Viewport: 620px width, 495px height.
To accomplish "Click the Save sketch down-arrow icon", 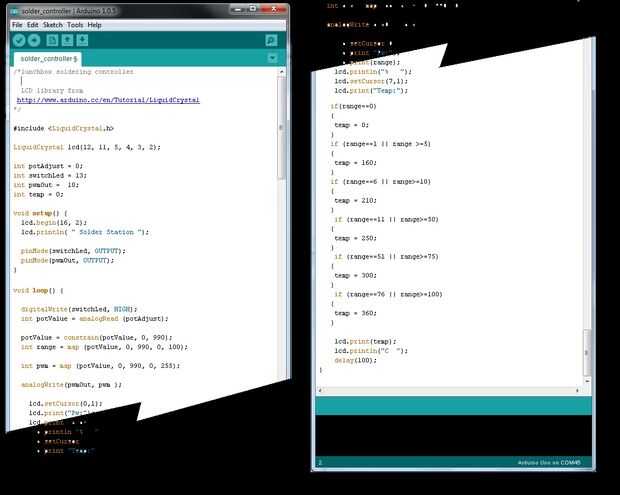I will click(82, 40).
